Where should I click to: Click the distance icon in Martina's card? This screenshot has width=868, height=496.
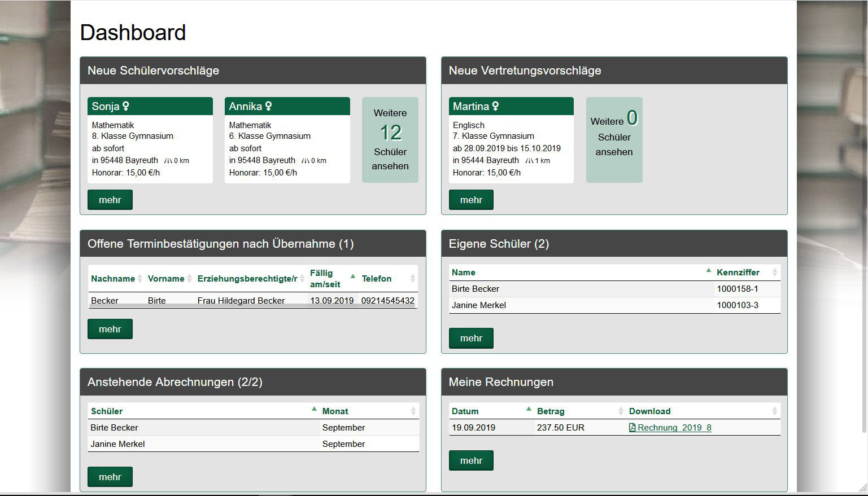coord(529,161)
